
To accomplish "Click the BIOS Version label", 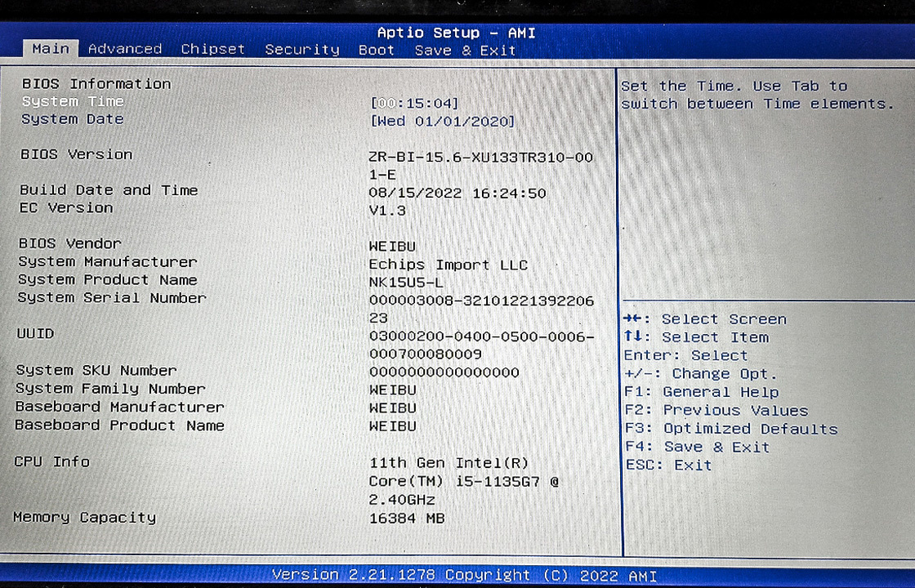I will (x=77, y=154).
